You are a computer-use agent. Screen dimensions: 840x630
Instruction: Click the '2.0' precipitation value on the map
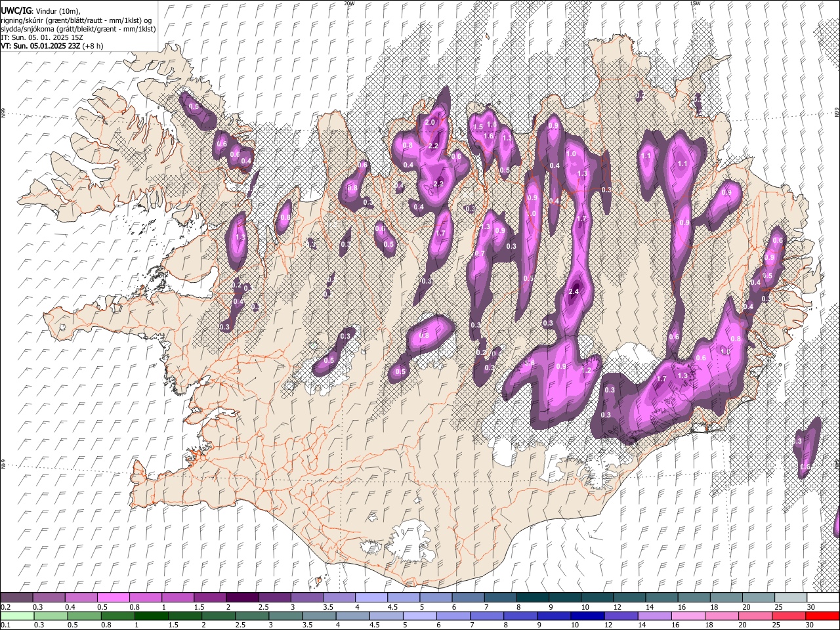430,123
